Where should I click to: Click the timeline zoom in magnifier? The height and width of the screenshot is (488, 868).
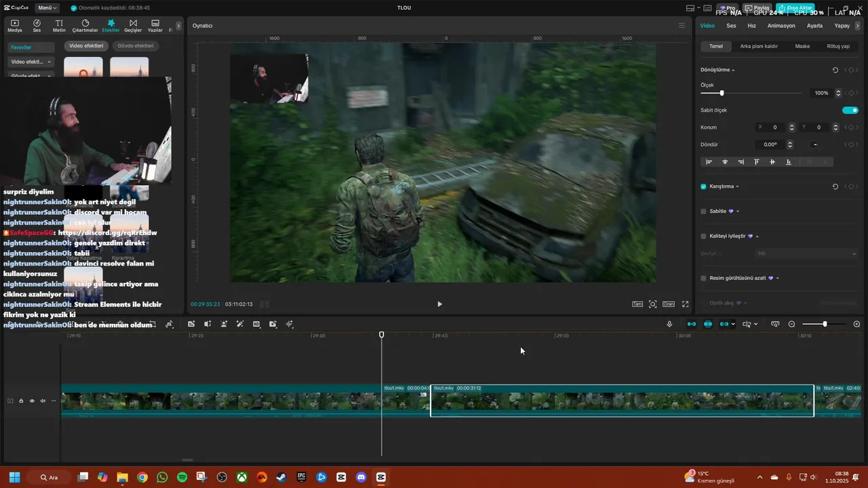[856, 324]
